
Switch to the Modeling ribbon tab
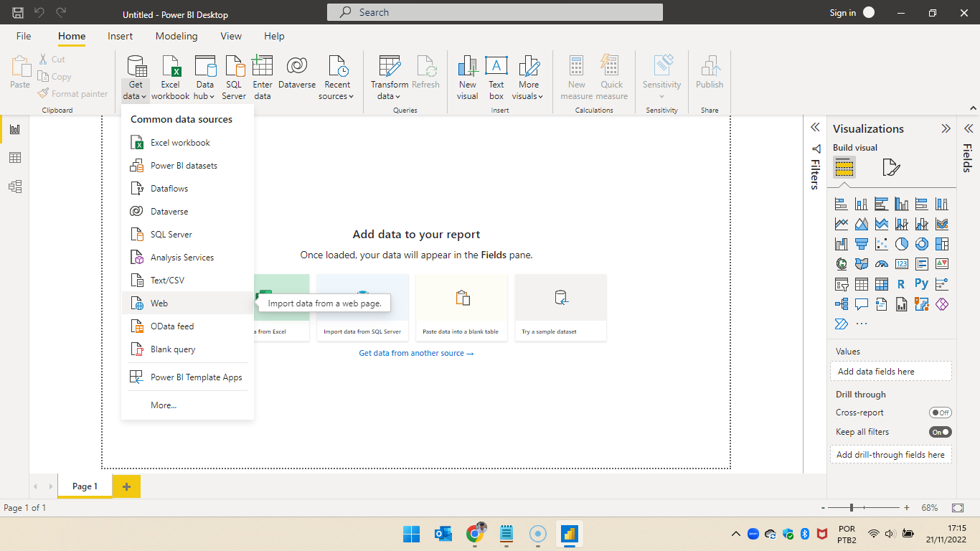tap(176, 36)
